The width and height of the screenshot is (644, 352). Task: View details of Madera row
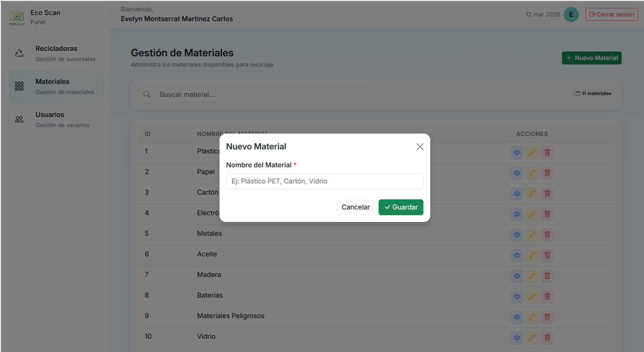point(517,276)
